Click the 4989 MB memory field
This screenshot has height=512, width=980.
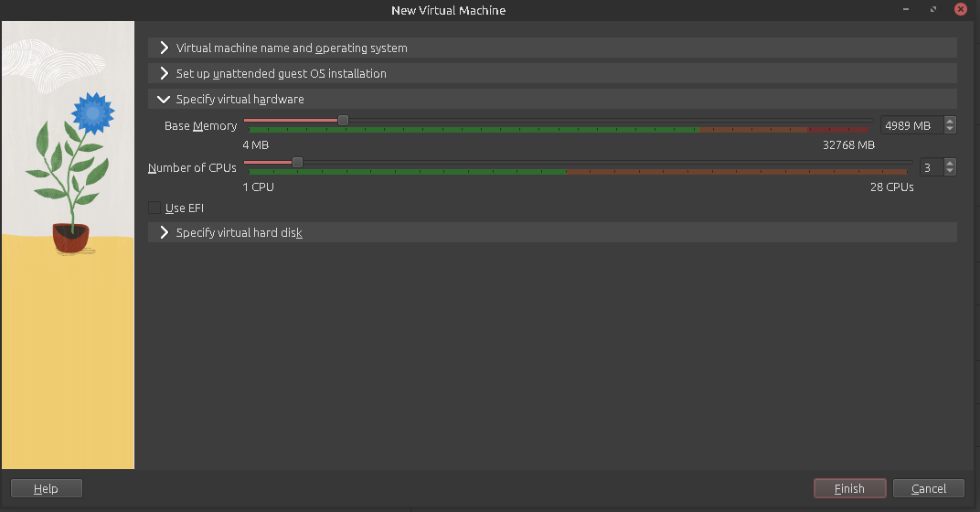tap(911, 125)
